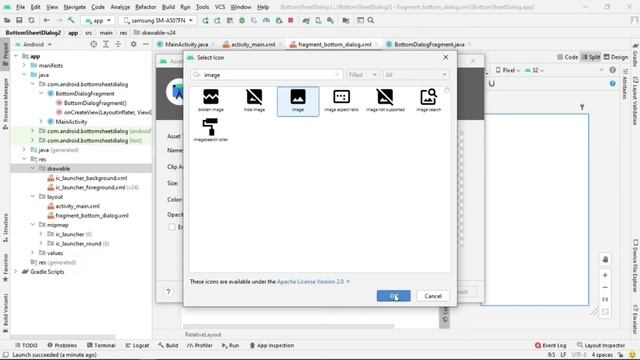Choose the highlighted image icon
This screenshot has width=640, height=360.
298,101
